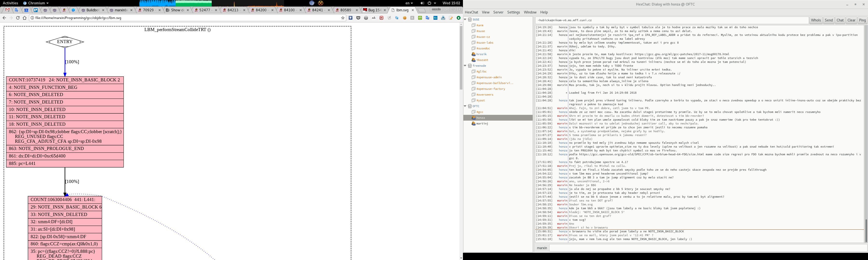The height and width of the screenshot is (260, 868).
Task: Select the hrosik dialog
Action: coord(481,54)
